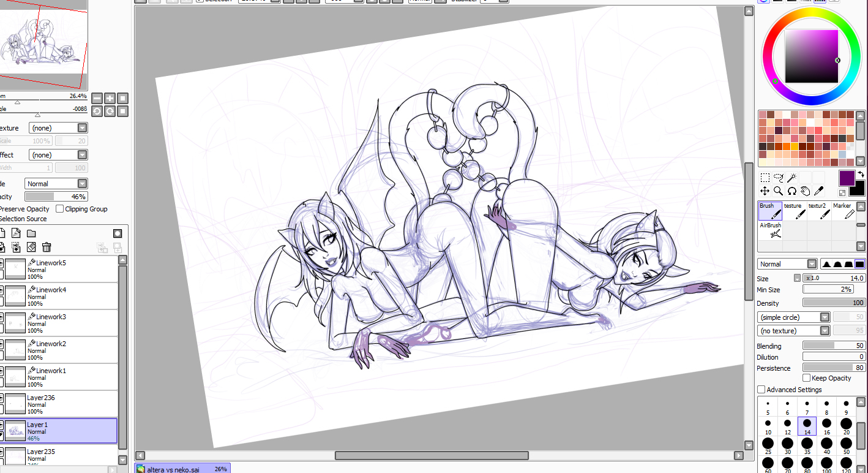
Task: Click the purple foreground color swatch
Action: (847, 179)
